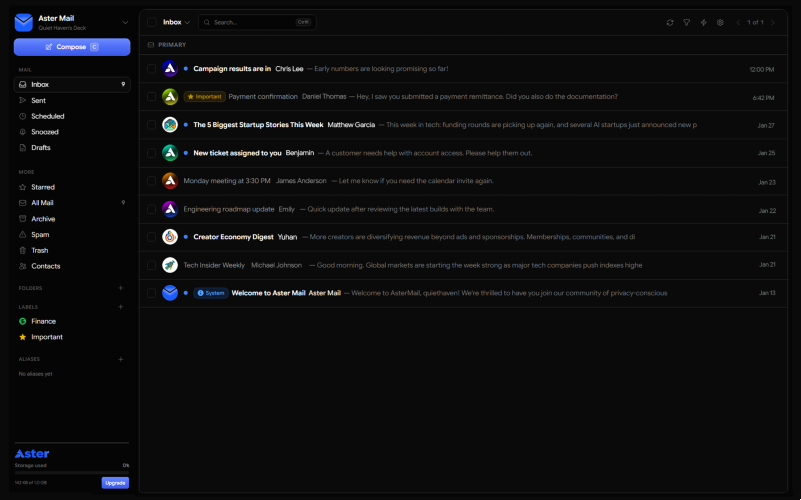Viewport: 801px width, 500px height.
Task: Click the Trash bin icon
Action: tap(22, 250)
